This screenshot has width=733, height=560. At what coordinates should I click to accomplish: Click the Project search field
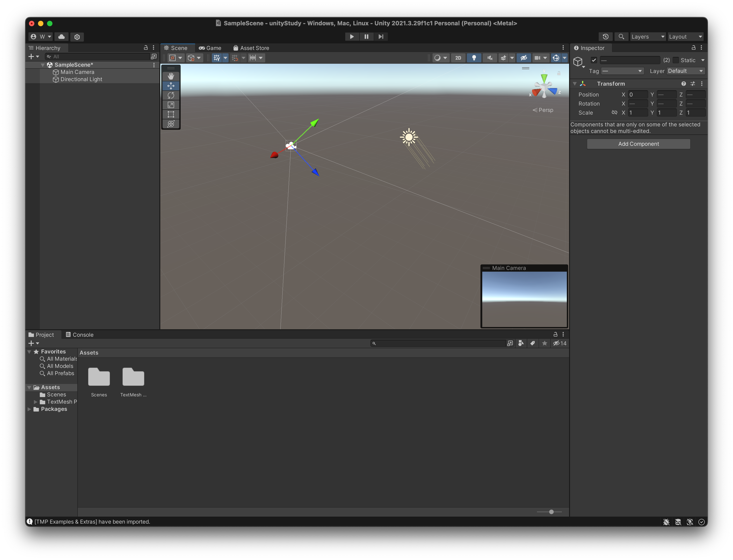(438, 343)
